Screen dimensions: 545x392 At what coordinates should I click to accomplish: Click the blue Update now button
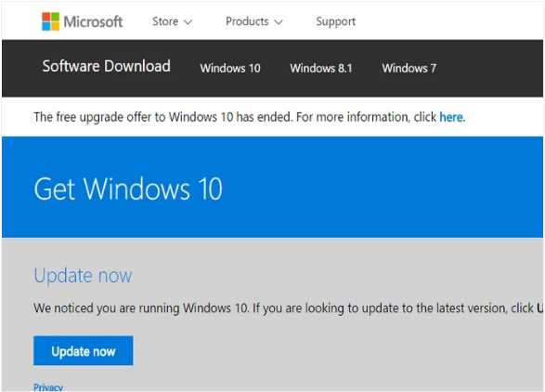tap(83, 350)
